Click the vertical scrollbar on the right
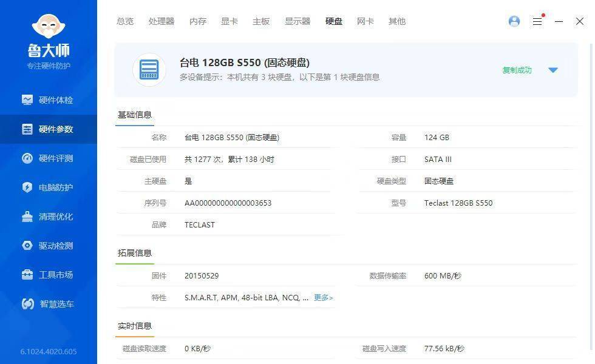This screenshot has width=595, height=364. (x=591, y=197)
